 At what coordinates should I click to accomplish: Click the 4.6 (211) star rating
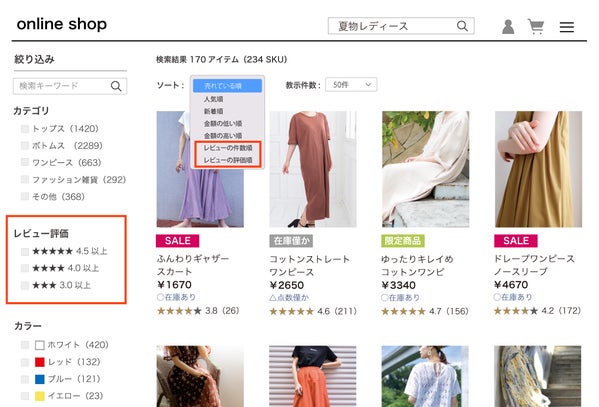click(313, 311)
